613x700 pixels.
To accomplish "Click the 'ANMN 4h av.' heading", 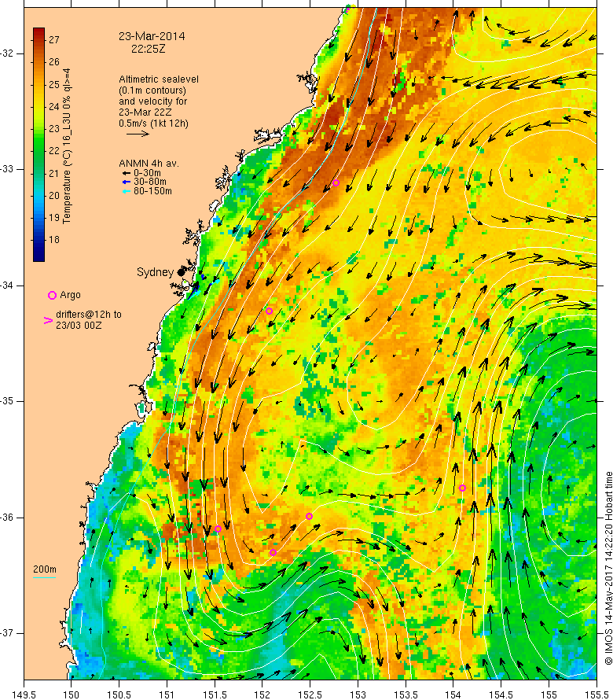I will pos(149,164).
